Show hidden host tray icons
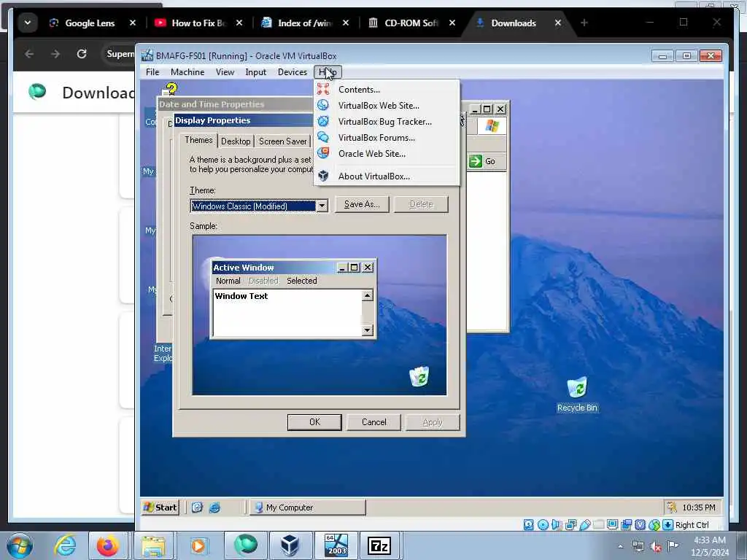This screenshot has width=747, height=560. [620, 546]
